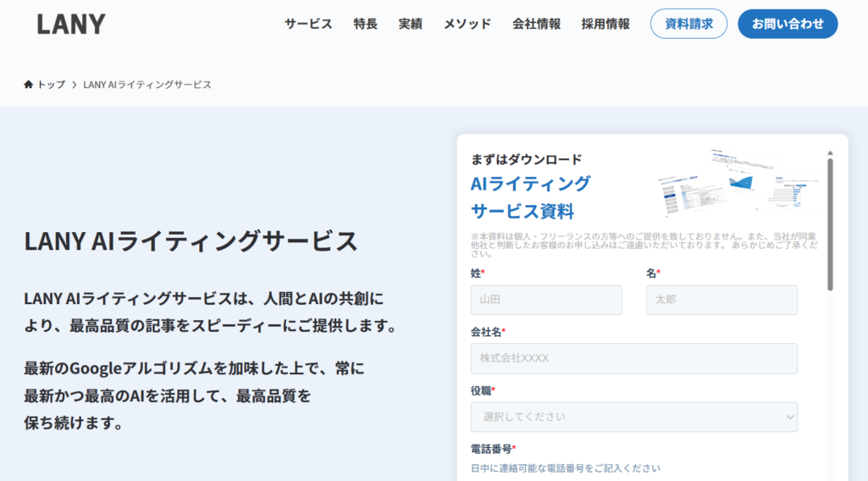Image resolution: width=868 pixels, height=481 pixels.
Task: Focus the 姓 field with placeholder 山田
Action: pos(546,300)
